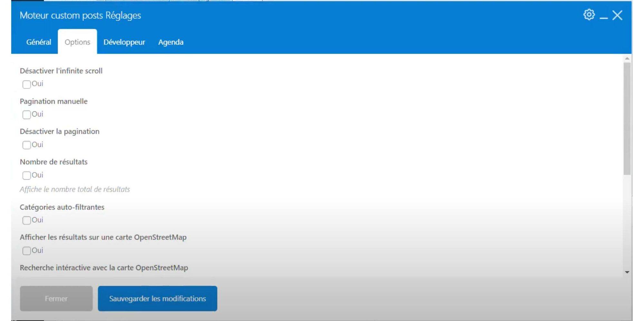Click the scrollbar up arrow
Image resolution: width=644 pixels, height=321 pixels.
627,59
